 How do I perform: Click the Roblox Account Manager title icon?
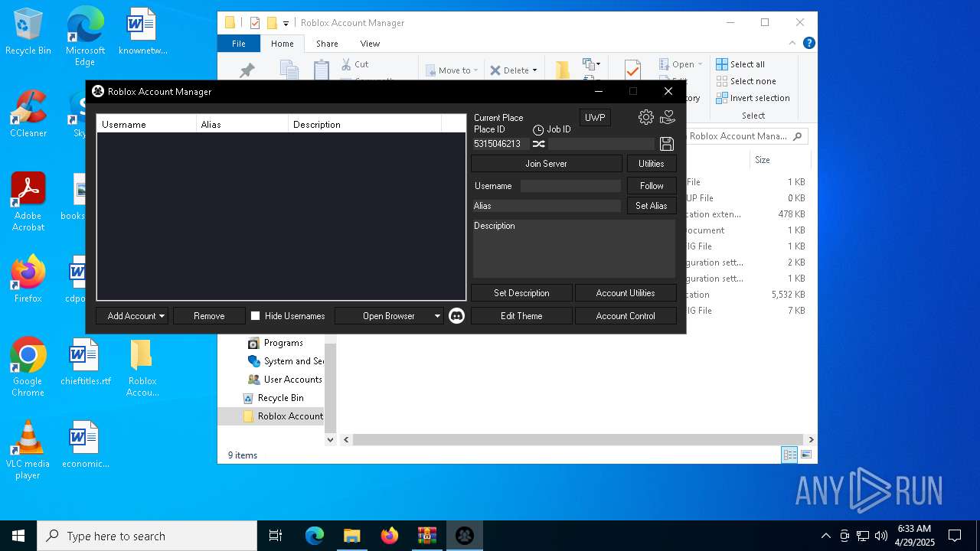click(98, 91)
